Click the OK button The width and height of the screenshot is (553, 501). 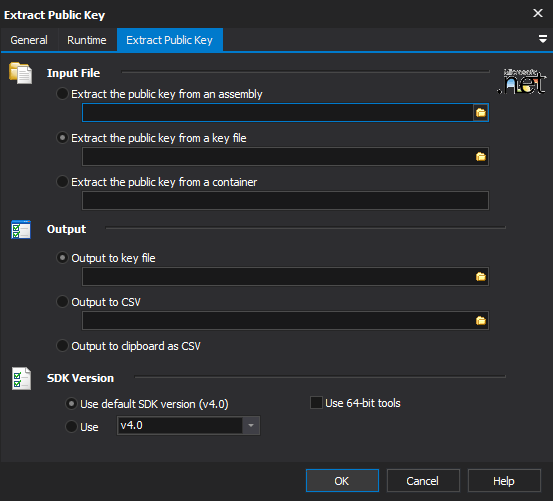[x=342, y=481]
